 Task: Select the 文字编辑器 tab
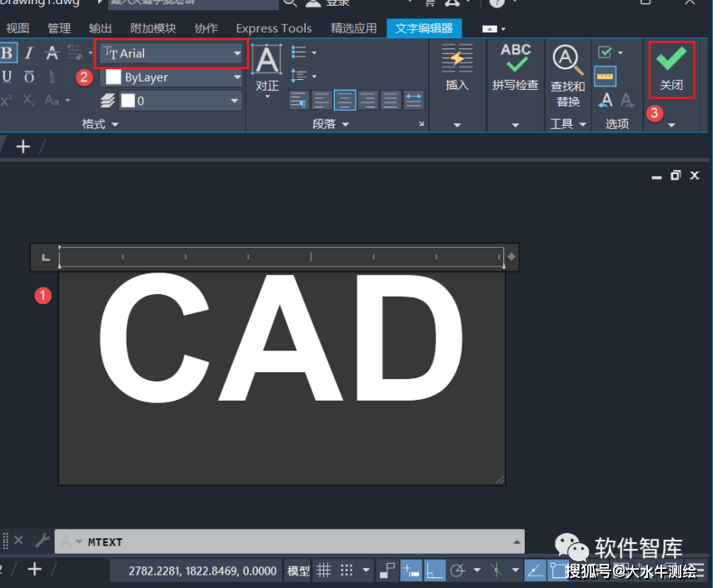click(424, 28)
